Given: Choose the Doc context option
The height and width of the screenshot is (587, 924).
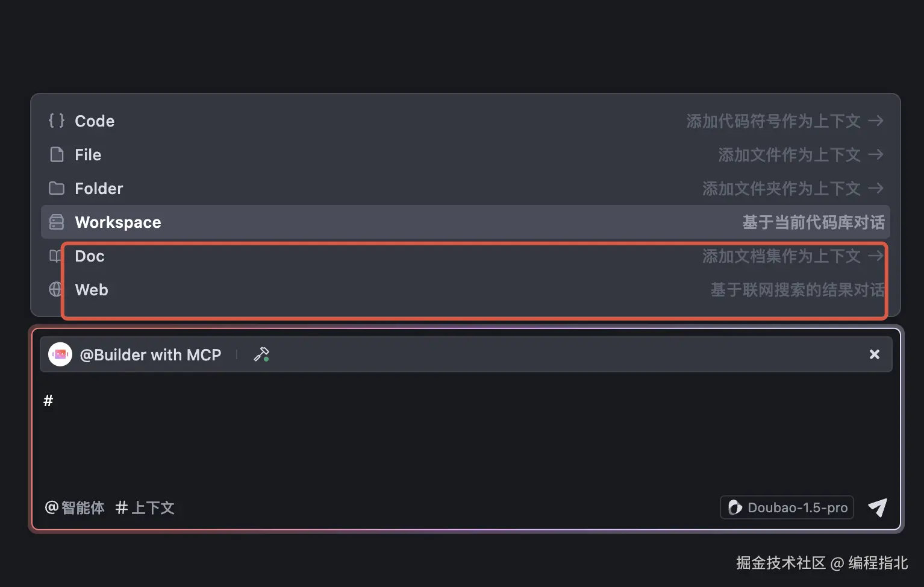Looking at the screenshot, I should (90, 256).
